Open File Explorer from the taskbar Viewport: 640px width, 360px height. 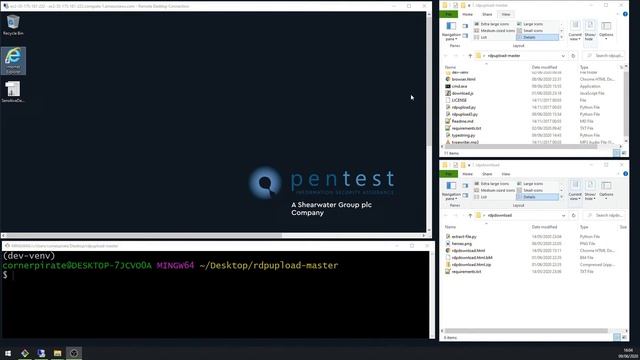click(x=58, y=353)
